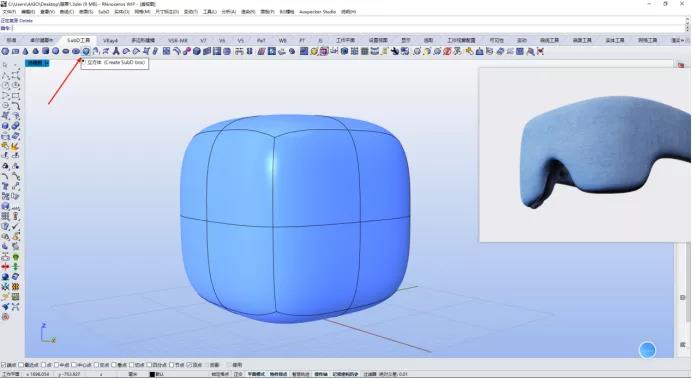Screen dimensions: 692x379
Task: Choose the SubD cone tool icon
Action: [x=26, y=51]
